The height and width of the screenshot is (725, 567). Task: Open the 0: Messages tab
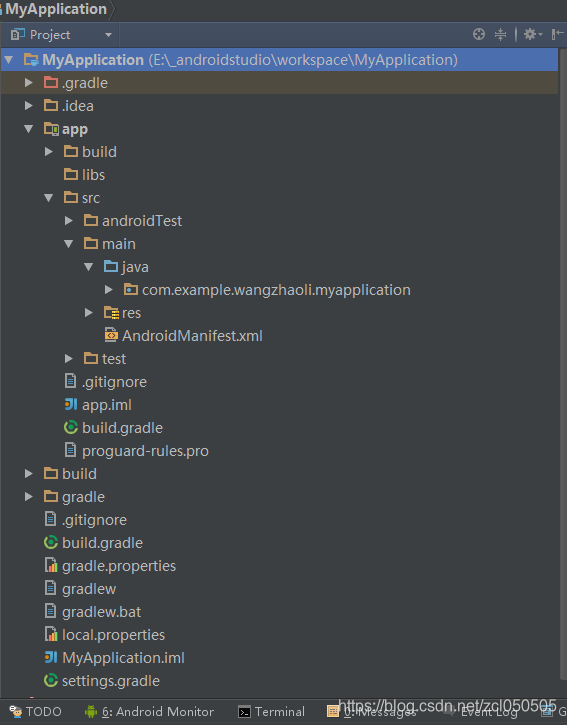[x=372, y=712]
